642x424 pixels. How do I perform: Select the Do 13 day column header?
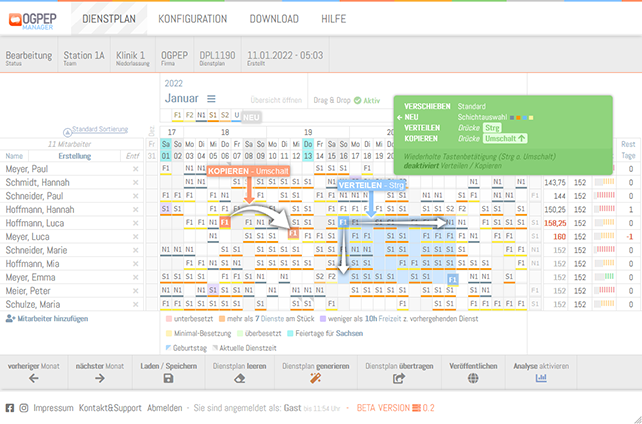click(308, 150)
